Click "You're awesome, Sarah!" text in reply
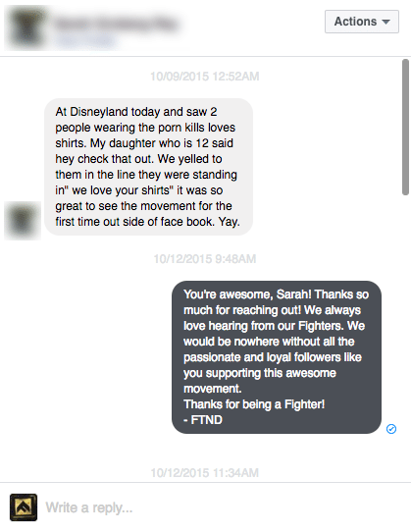 coord(247,294)
